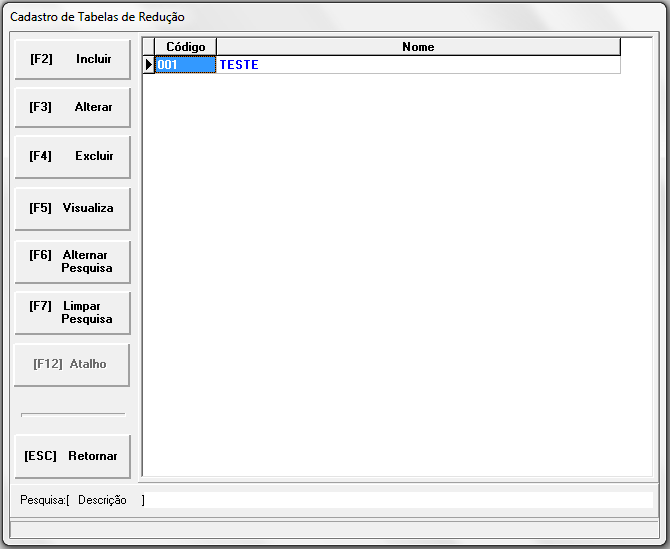
Task: Click the black row indicator arrow
Action: [149, 65]
